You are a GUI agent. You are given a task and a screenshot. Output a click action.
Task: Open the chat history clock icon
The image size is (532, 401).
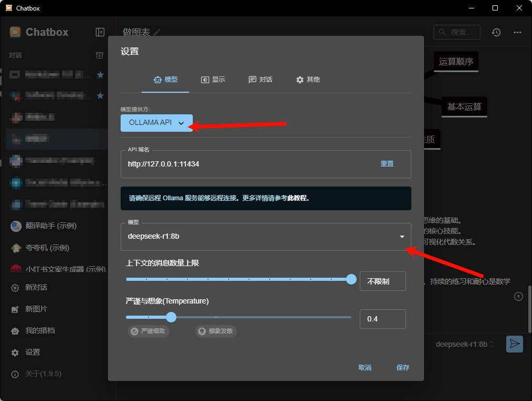(496, 33)
